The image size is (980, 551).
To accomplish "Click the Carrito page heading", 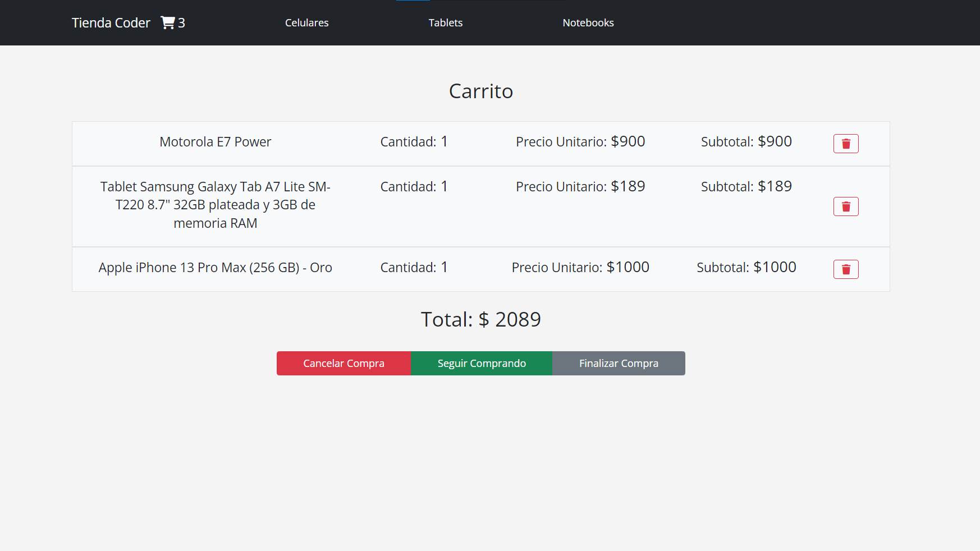I will coord(480,91).
